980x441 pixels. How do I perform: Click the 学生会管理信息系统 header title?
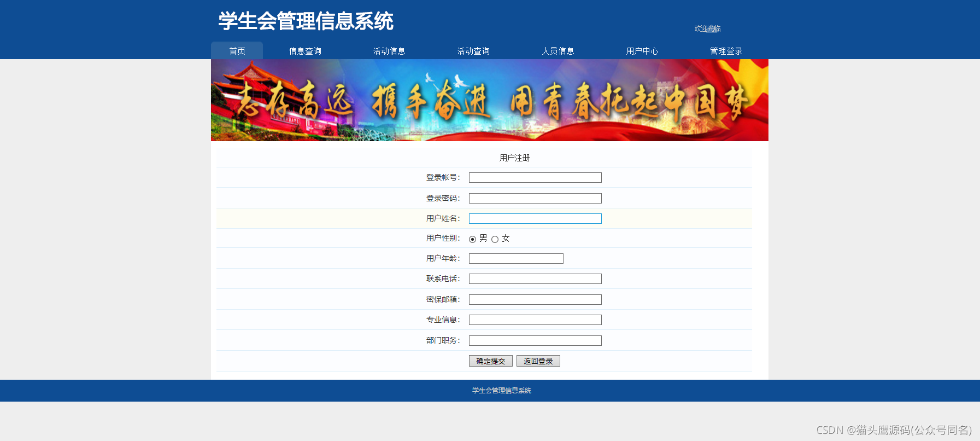tap(306, 21)
